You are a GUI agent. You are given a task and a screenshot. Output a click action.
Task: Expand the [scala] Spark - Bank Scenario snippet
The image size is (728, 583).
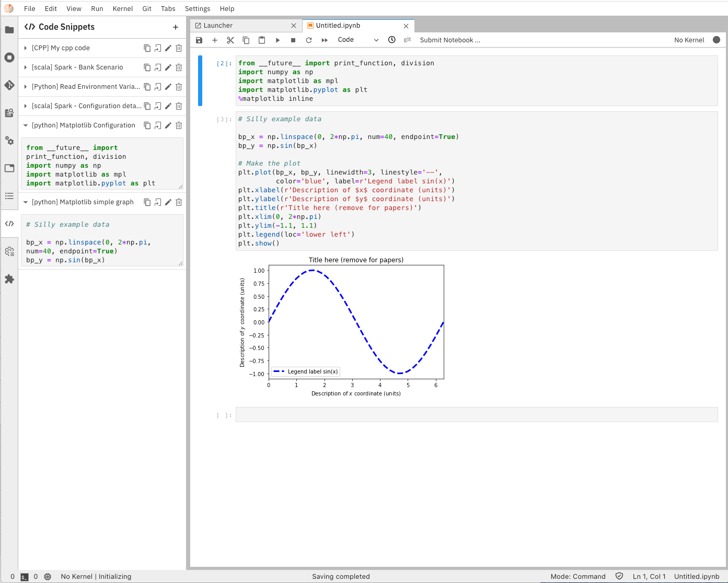[26, 67]
